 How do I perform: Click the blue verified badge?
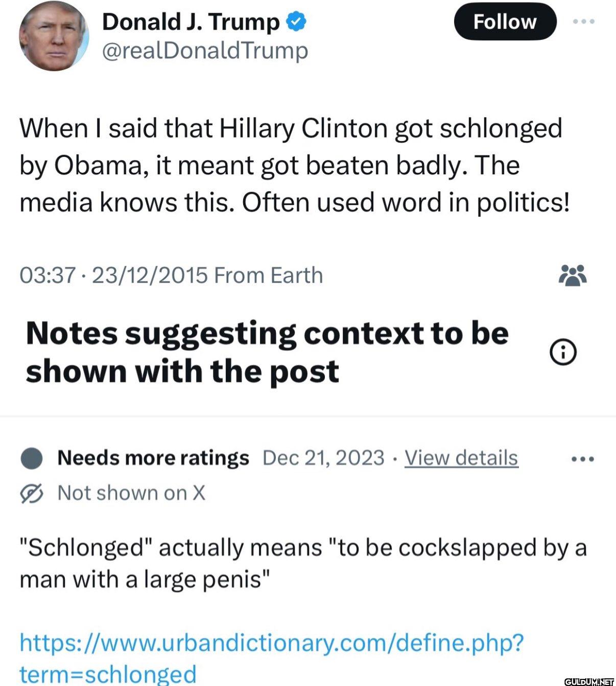[x=296, y=21]
